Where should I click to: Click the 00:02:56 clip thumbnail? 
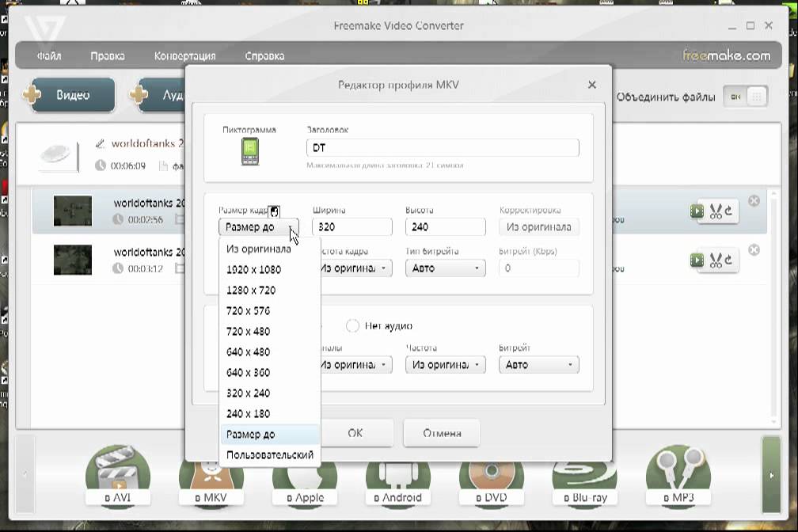click(x=73, y=211)
